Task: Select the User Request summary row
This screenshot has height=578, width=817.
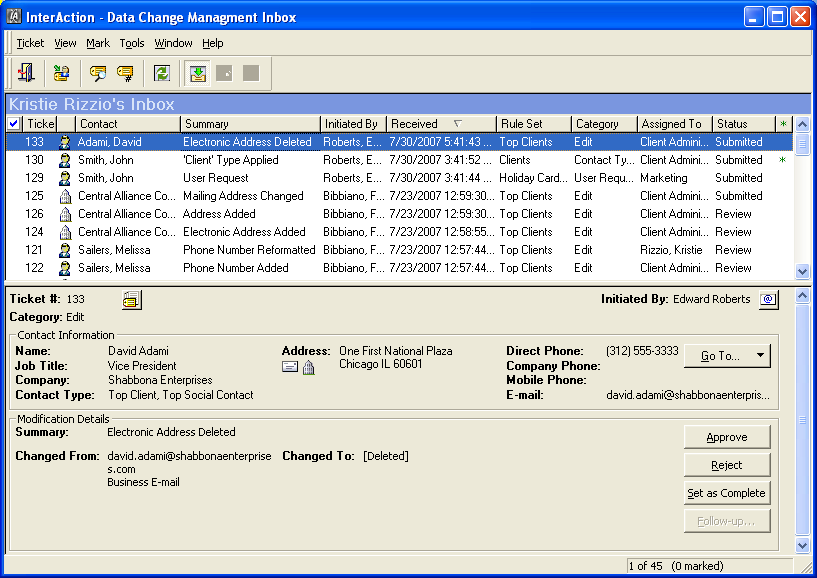Action: [400, 178]
